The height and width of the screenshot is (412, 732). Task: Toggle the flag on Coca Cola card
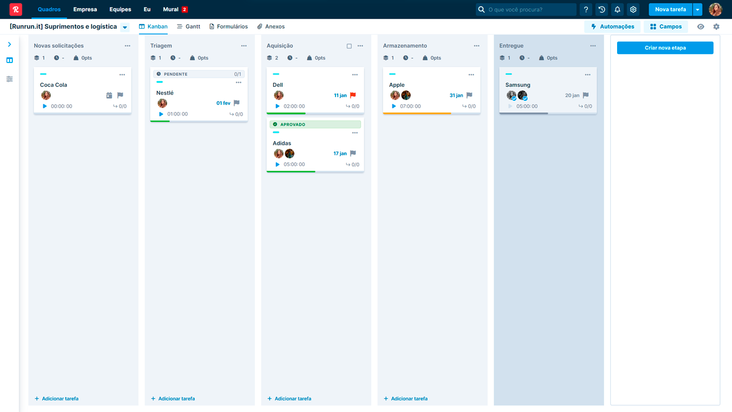[x=120, y=95]
